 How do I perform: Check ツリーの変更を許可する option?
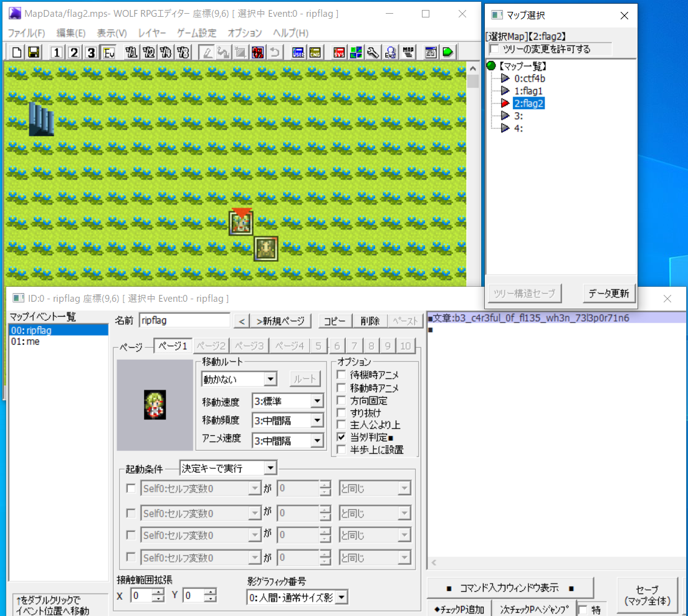[x=494, y=49]
